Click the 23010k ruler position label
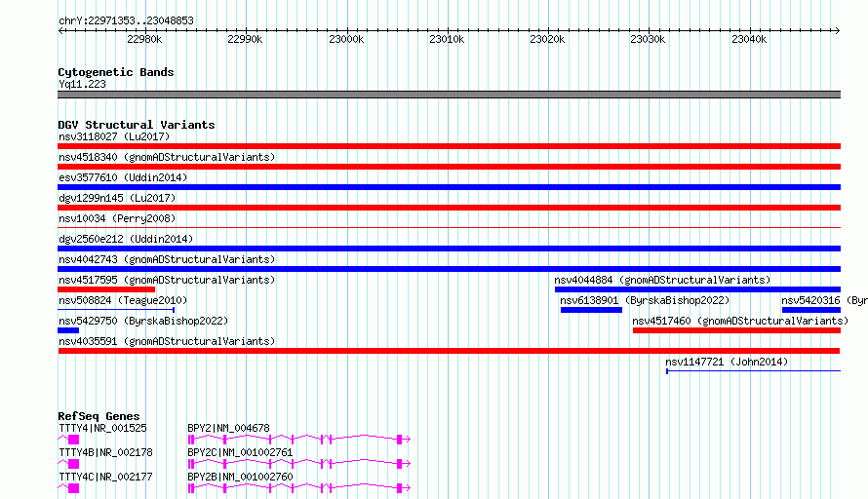 tap(447, 39)
